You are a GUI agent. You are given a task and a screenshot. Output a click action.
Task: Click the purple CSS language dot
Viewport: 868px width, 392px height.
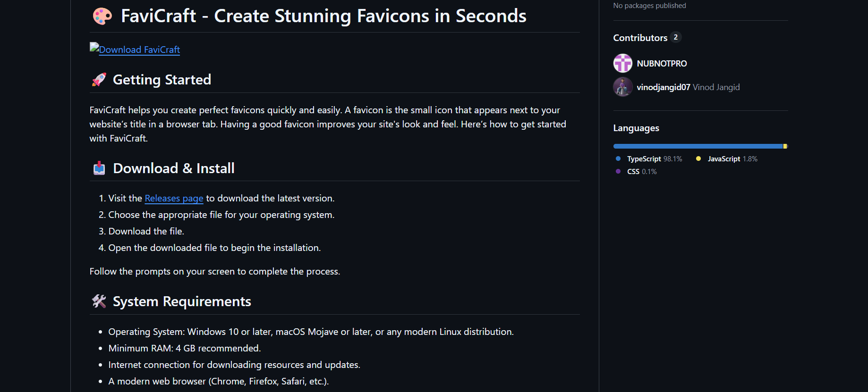(618, 171)
